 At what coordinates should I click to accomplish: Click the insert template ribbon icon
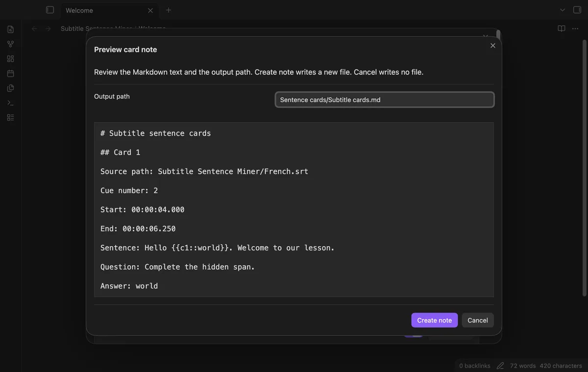tap(10, 88)
